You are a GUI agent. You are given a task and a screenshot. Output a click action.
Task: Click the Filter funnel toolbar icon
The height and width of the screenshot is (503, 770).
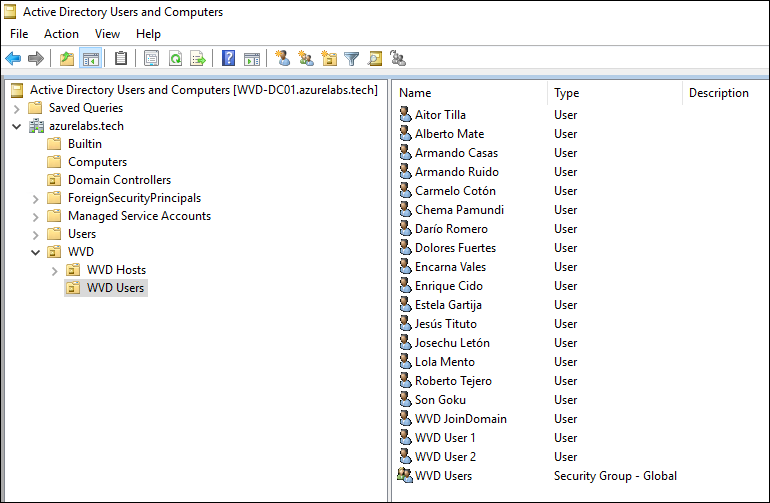[x=352, y=59]
